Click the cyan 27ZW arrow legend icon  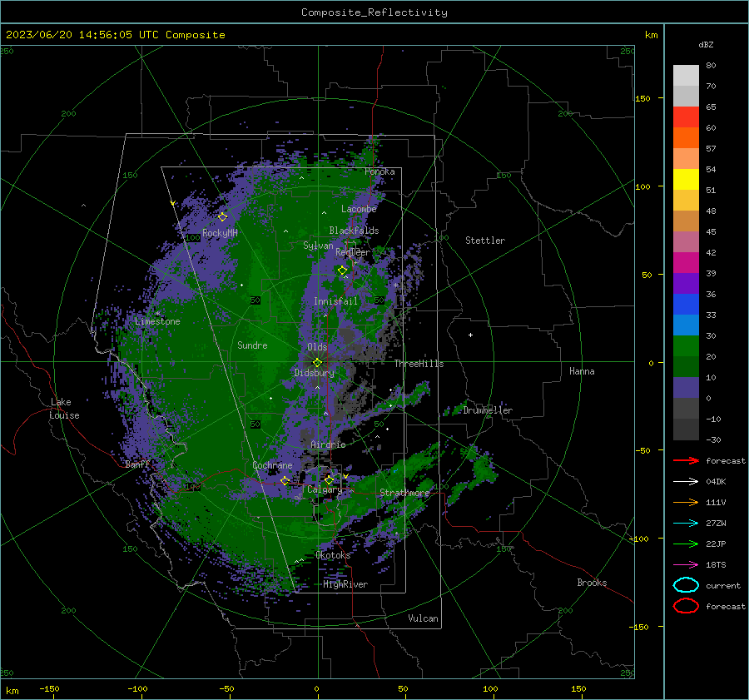point(686,524)
